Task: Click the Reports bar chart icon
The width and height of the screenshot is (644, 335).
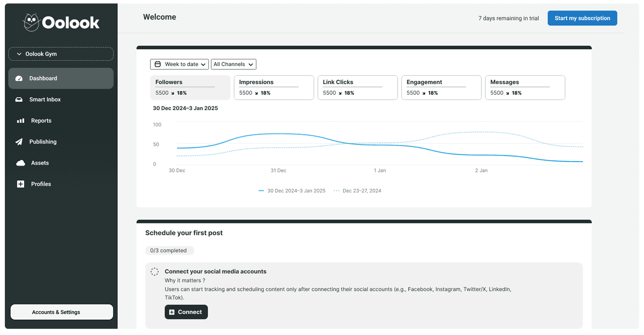Action: [20, 121]
